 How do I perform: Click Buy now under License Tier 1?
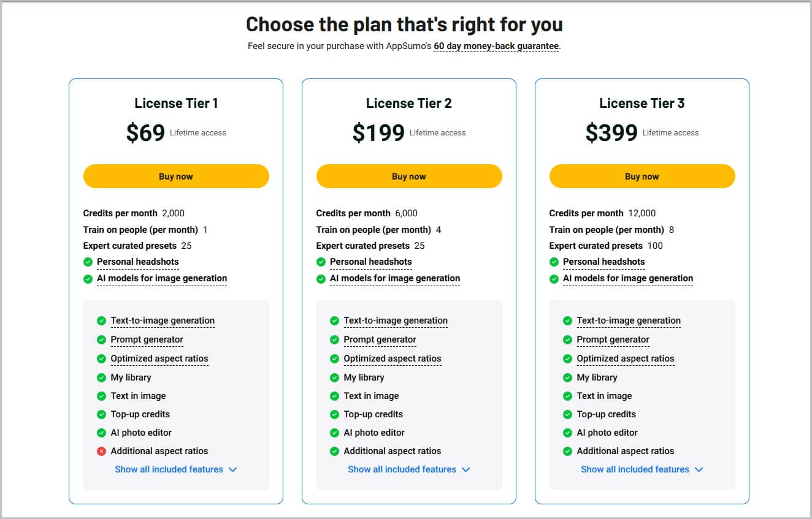[x=176, y=176]
